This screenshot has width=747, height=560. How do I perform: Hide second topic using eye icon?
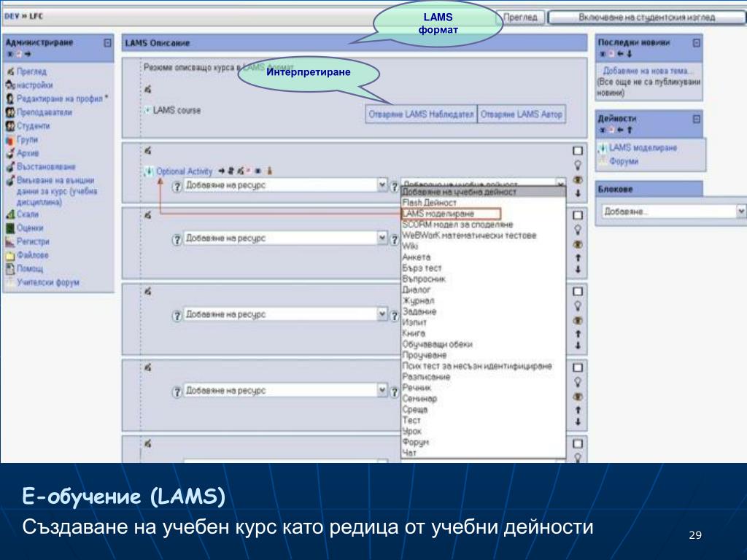pos(578,244)
